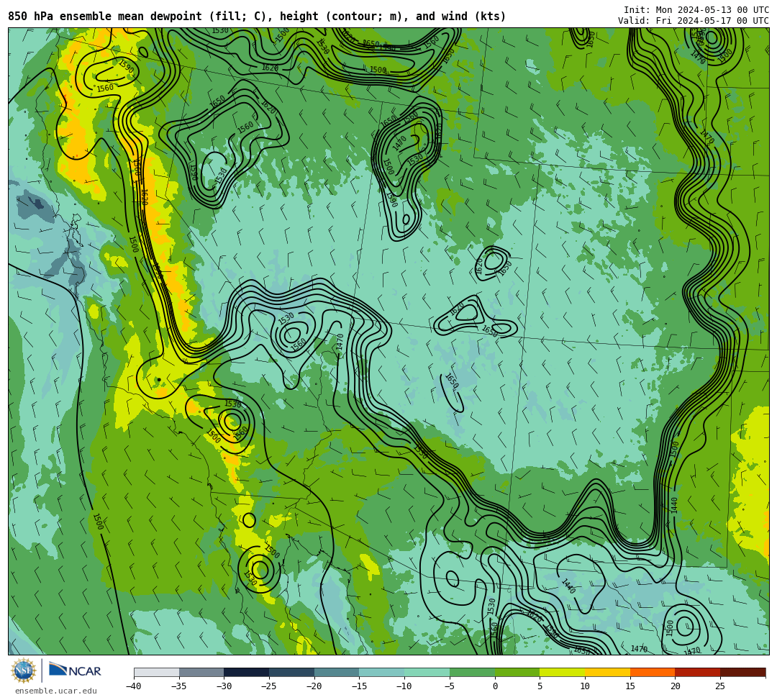Select the Valid: Fri 2024-05-17 00 UTC text
The width and height of the screenshot is (777, 700).
pyautogui.click(x=694, y=20)
